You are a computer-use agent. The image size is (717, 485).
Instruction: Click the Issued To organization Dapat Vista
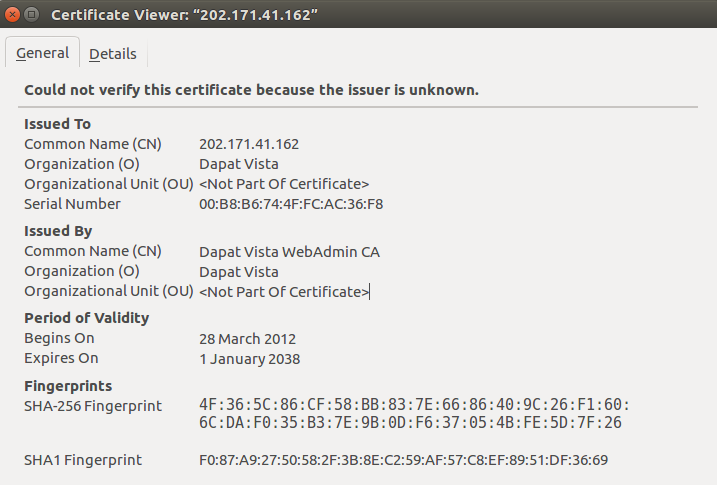pos(238,164)
